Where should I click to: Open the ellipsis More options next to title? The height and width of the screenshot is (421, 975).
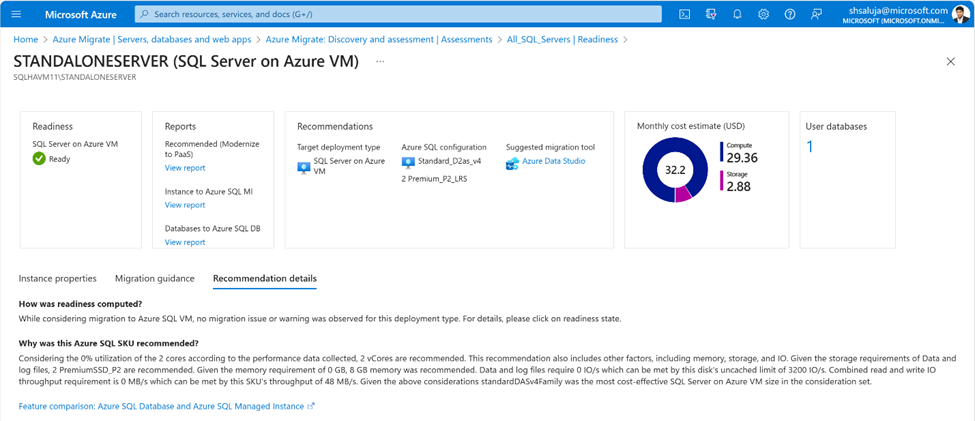381,62
